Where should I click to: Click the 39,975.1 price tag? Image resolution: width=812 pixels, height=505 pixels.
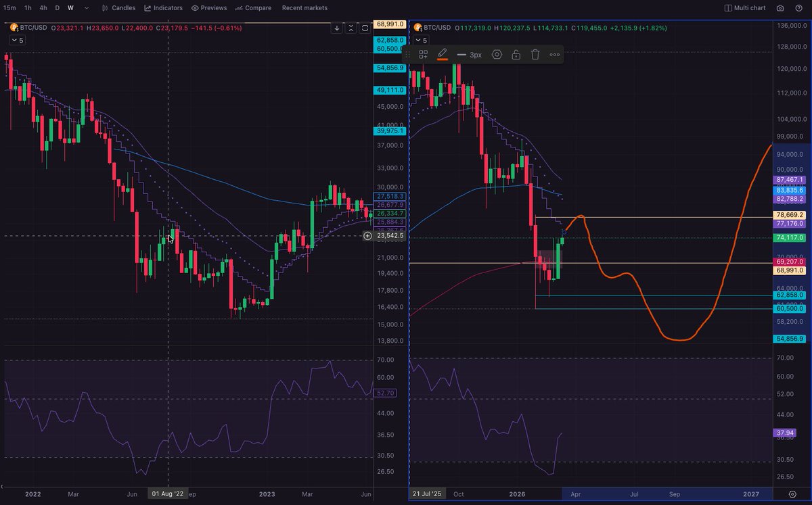[x=390, y=131]
